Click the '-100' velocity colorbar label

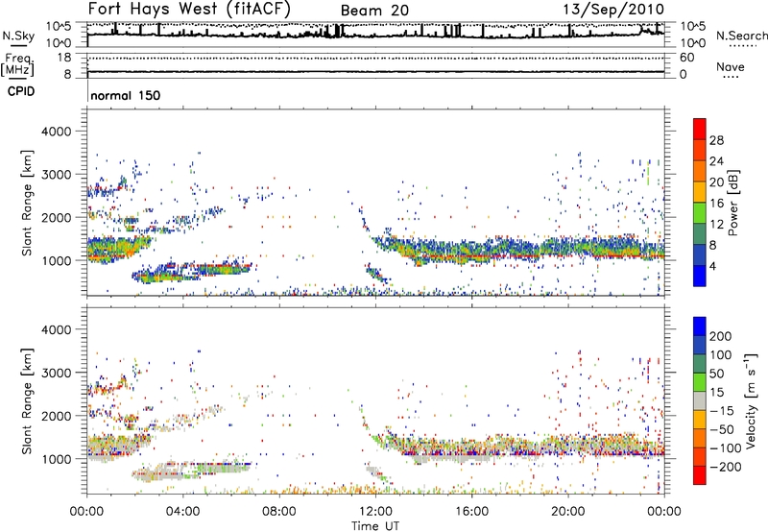pos(727,448)
